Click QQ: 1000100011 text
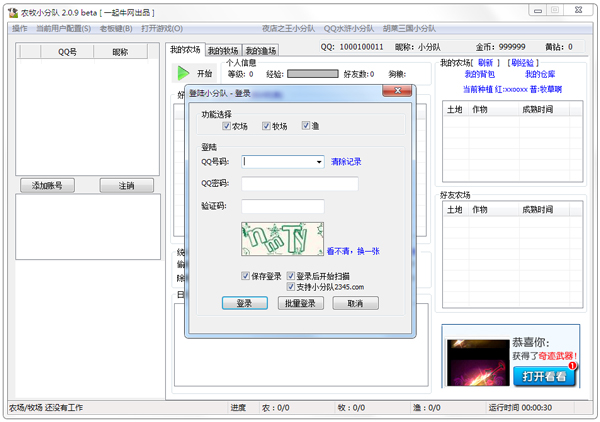Image resolution: width=600 pixels, height=422 pixels. (352, 47)
